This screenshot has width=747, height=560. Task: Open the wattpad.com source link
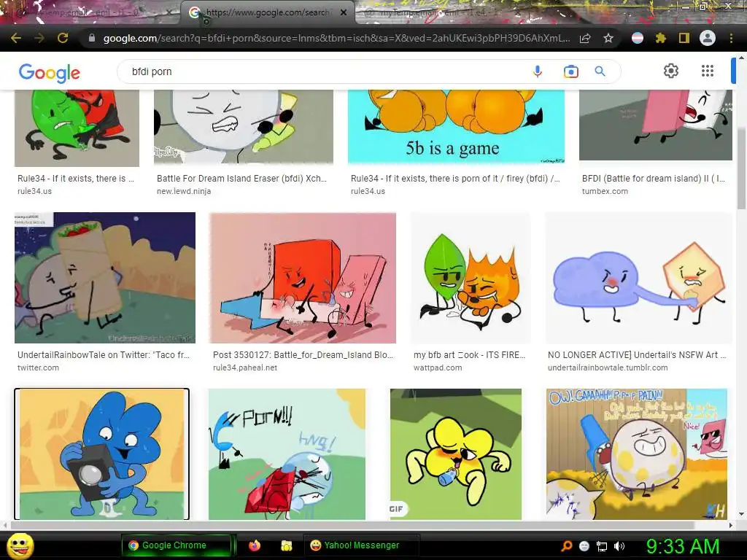point(438,367)
